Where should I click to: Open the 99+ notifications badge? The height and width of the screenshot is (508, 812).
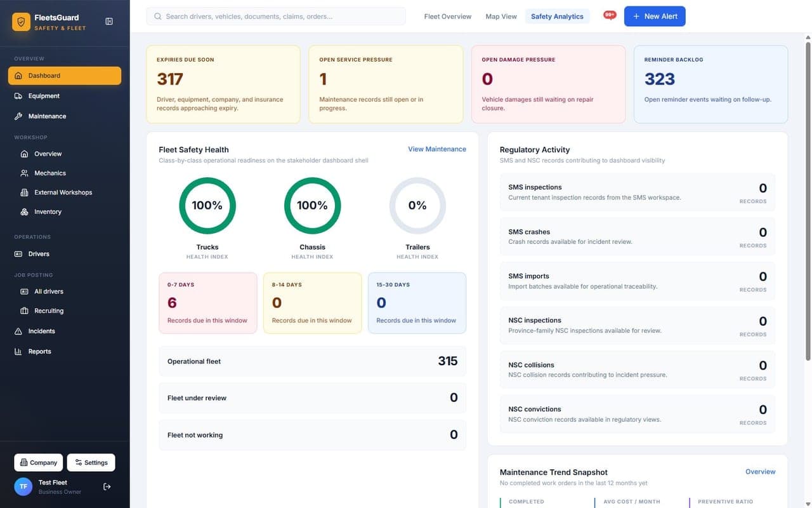[x=610, y=15]
